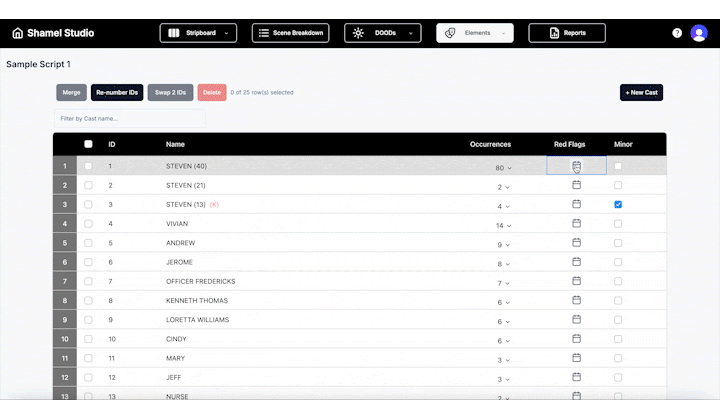Expand occurrences 80 for STEVEN (40)
The height and width of the screenshot is (420, 720).
click(503, 168)
